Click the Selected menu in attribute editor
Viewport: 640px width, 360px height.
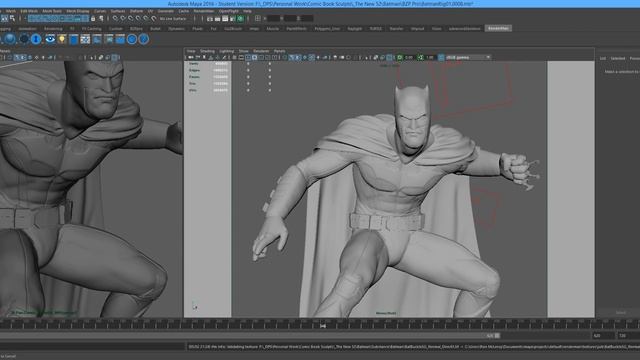[x=618, y=58]
